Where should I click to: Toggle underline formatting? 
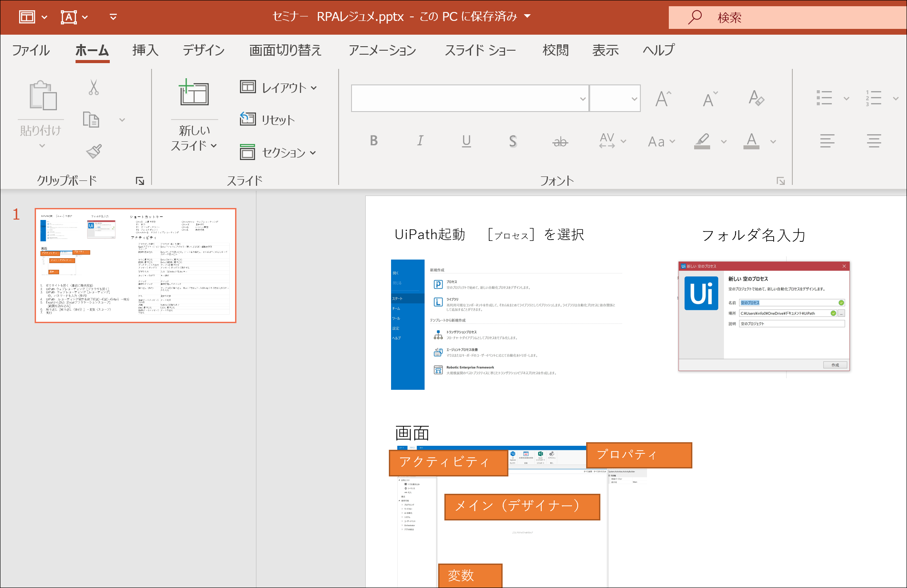pos(466,141)
